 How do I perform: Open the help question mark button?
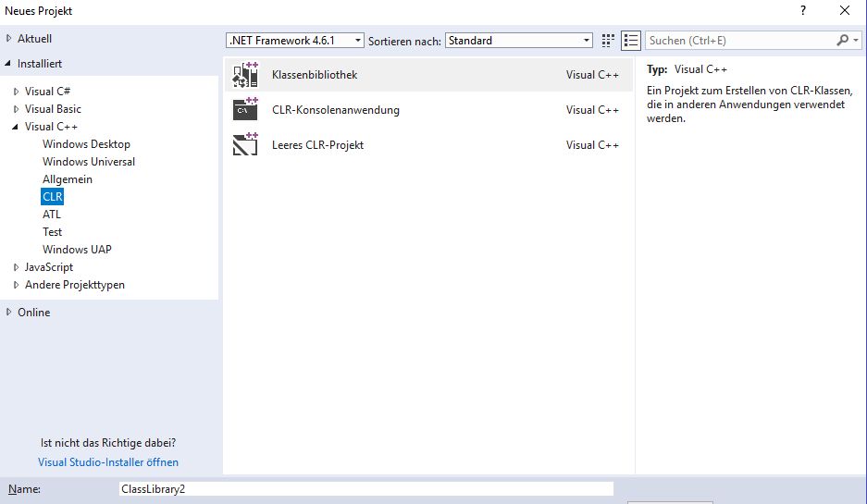[803, 10]
